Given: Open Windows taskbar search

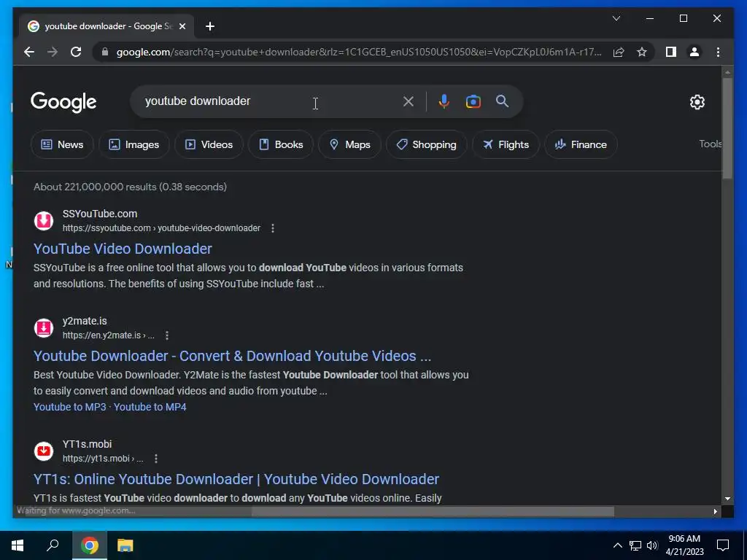Looking at the screenshot, I should [53, 545].
